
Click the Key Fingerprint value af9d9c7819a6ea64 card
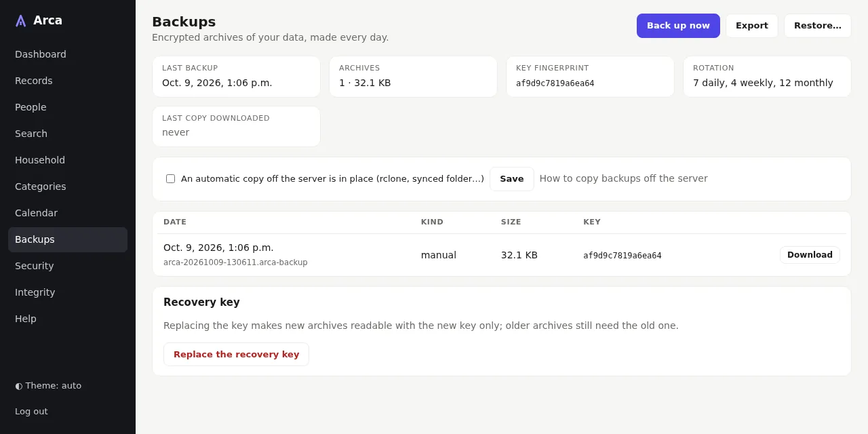click(590, 77)
